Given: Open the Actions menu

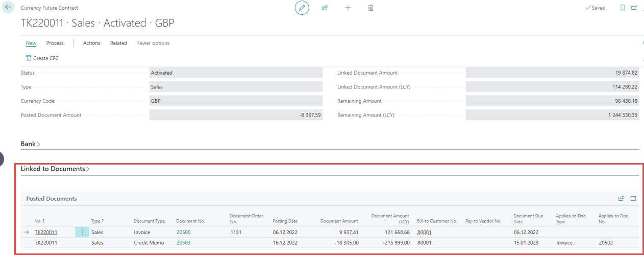Looking at the screenshot, I should click(91, 43).
